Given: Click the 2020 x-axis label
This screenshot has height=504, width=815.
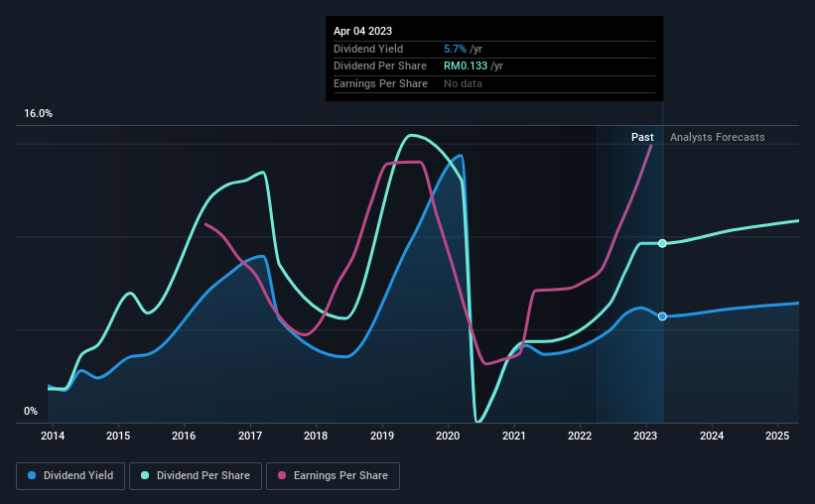Looking at the screenshot, I should [448, 436].
